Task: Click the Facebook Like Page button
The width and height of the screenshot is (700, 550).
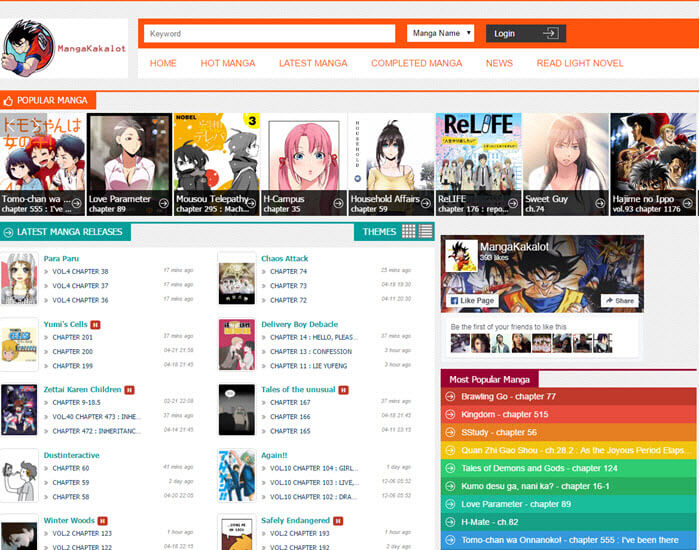Action: point(472,300)
